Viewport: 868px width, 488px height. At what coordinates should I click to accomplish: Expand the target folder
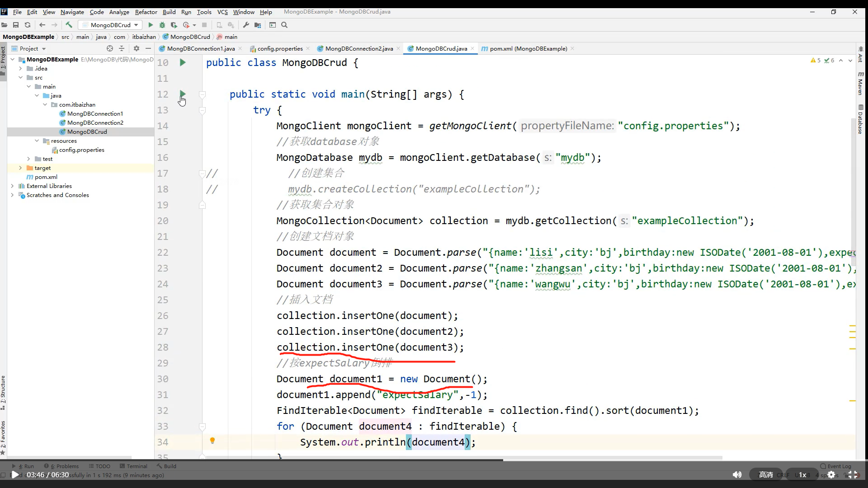click(x=20, y=168)
